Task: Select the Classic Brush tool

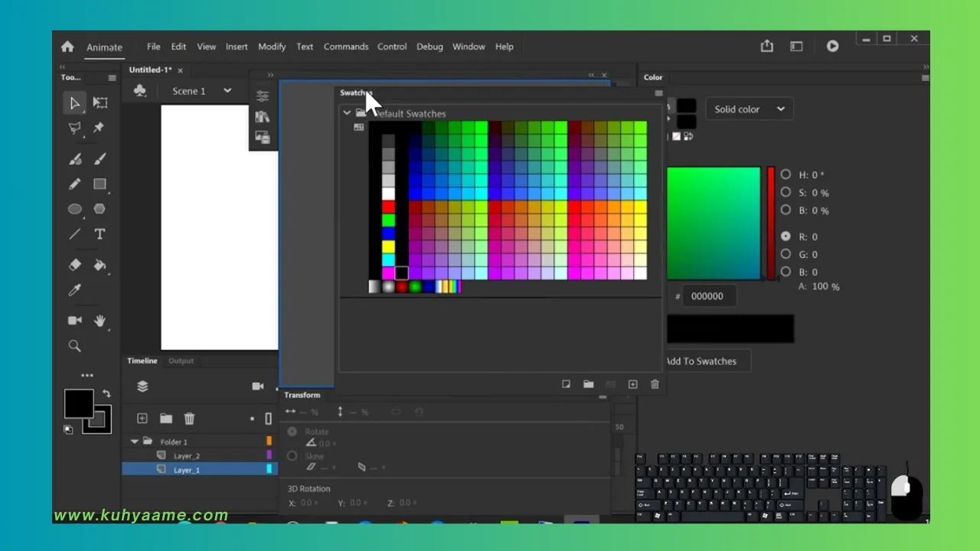Action: (x=100, y=159)
